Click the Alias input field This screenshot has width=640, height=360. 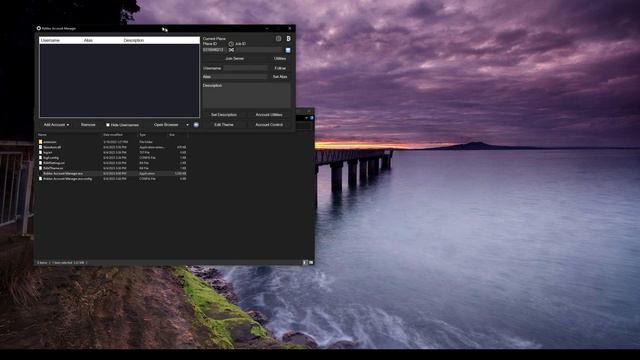pyautogui.click(x=240, y=77)
